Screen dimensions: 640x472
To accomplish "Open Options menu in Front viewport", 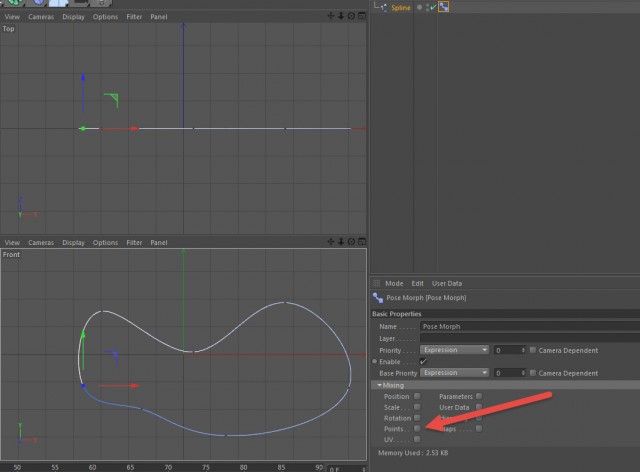I will pos(105,243).
